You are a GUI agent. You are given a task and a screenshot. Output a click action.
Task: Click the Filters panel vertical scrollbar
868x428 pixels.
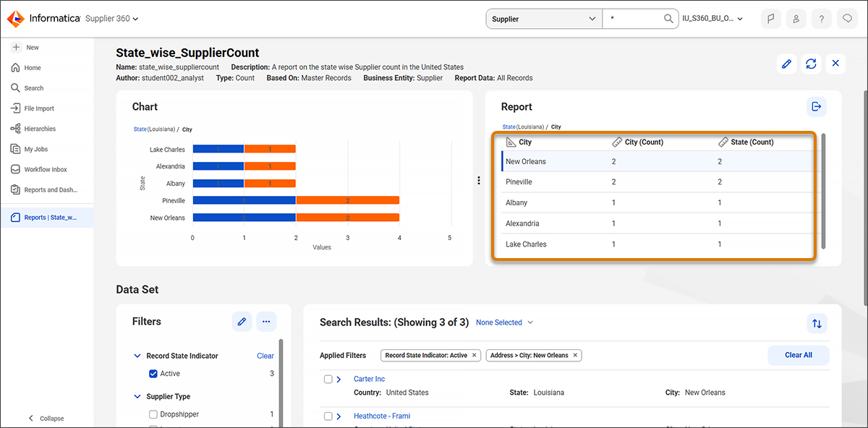281,383
